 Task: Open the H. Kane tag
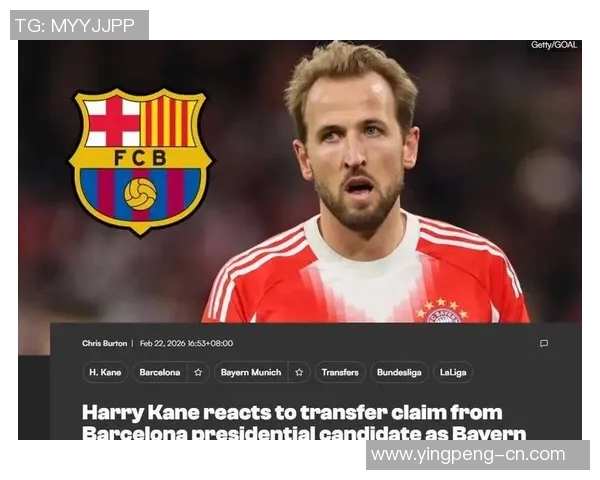coord(105,372)
